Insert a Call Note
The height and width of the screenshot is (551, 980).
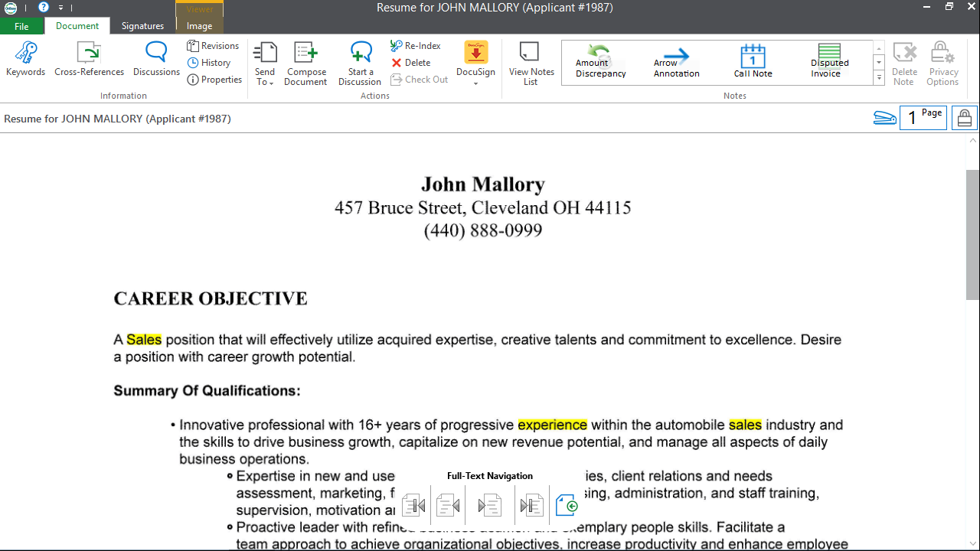pyautogui.click(x=753, y=62)
